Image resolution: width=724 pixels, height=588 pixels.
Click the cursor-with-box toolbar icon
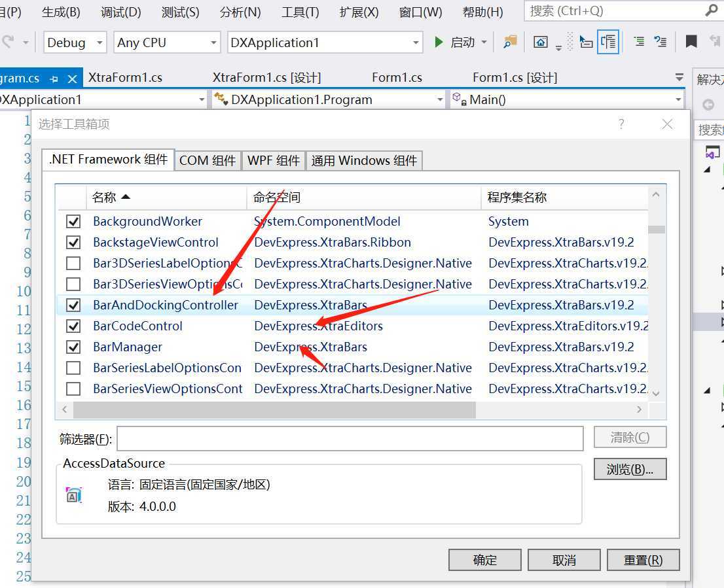586,43
